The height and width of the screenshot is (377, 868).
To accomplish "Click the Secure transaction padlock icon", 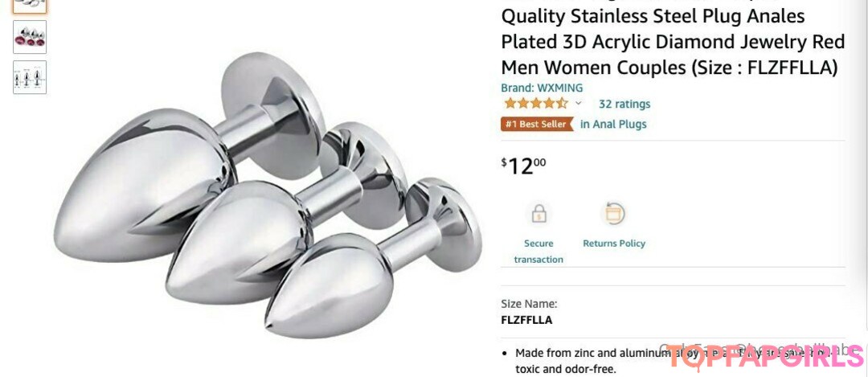I will (538, 214).
